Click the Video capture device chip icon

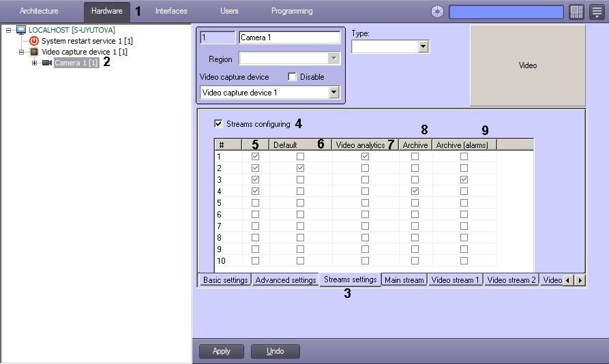pos(34,52)
